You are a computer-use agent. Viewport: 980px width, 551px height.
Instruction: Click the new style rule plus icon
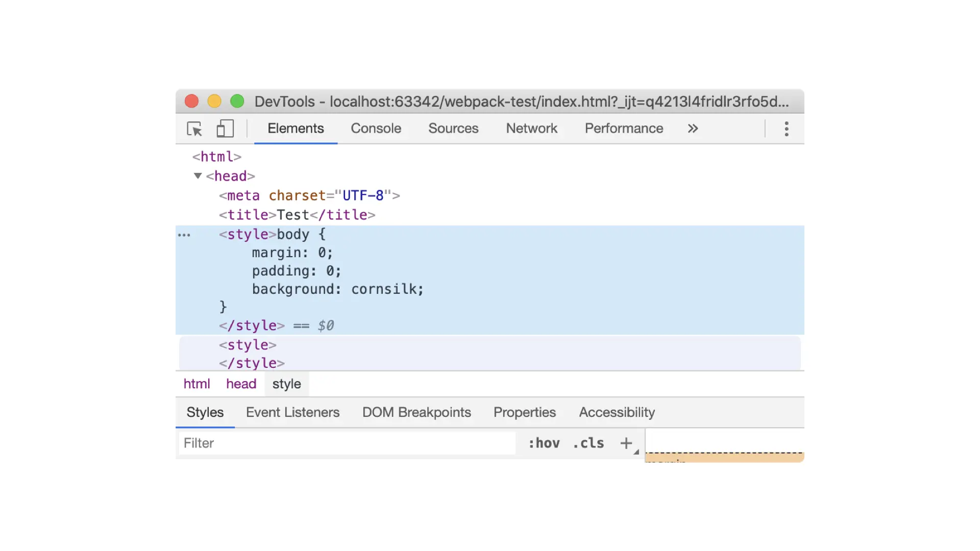pos(626,443)
